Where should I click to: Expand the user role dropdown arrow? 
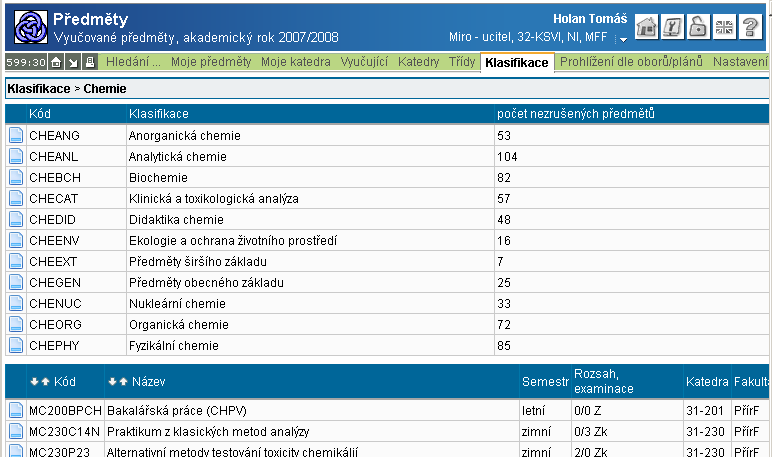click(x=622, y=40)
